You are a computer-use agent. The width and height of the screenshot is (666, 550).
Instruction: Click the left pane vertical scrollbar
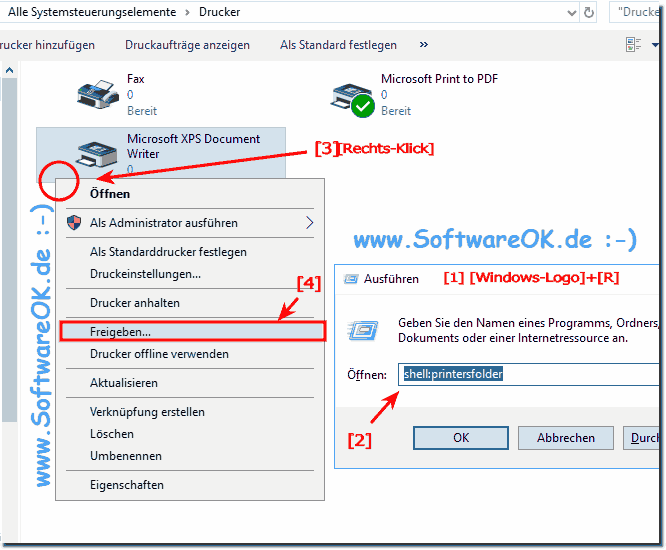[x=9, y=250]
